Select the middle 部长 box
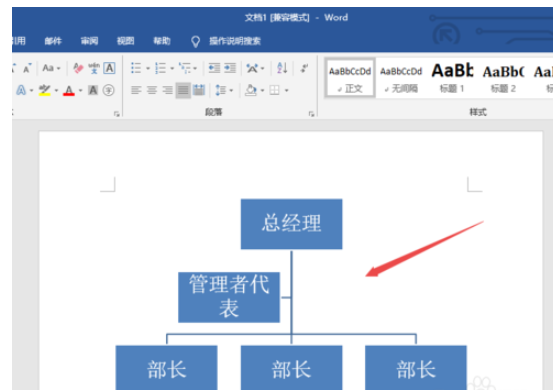This screenshot has width=553, height=390. 291,368
